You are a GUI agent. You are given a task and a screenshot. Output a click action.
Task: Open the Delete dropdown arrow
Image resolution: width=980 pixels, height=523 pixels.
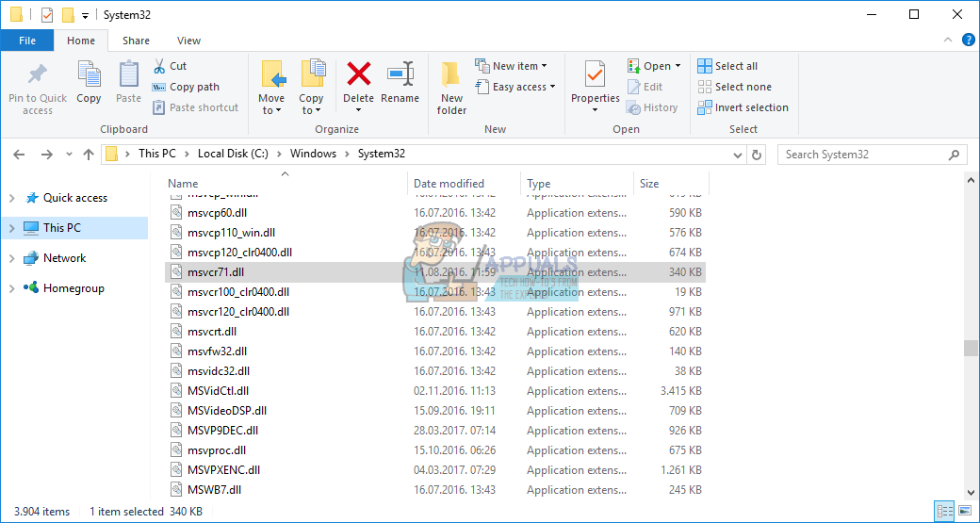coord(358,110)
